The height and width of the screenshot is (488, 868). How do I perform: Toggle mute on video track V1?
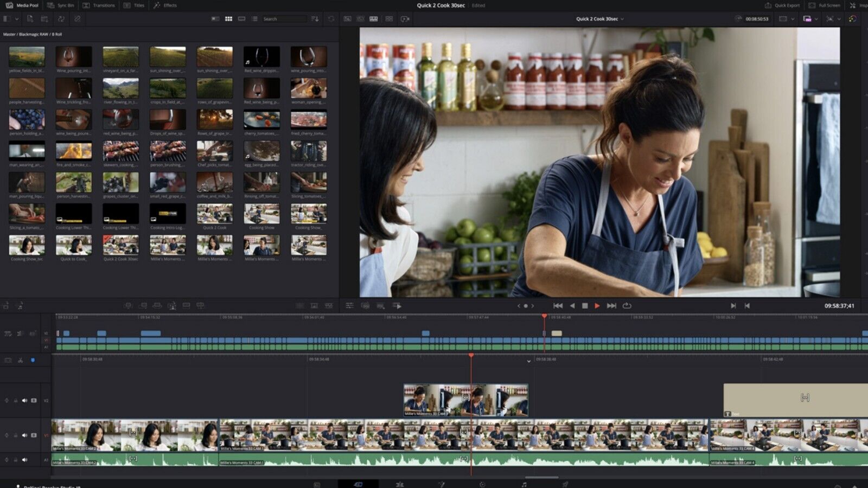24,435
